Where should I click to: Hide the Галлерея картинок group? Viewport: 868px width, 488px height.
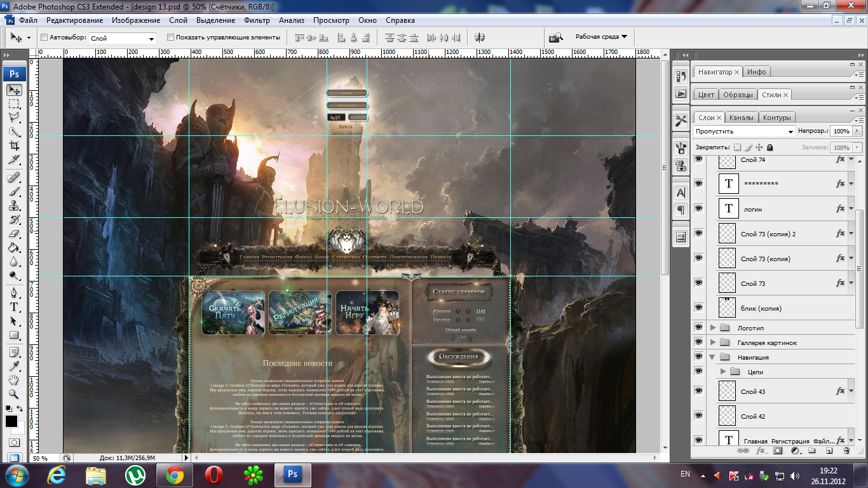click(x=699, y=342)
